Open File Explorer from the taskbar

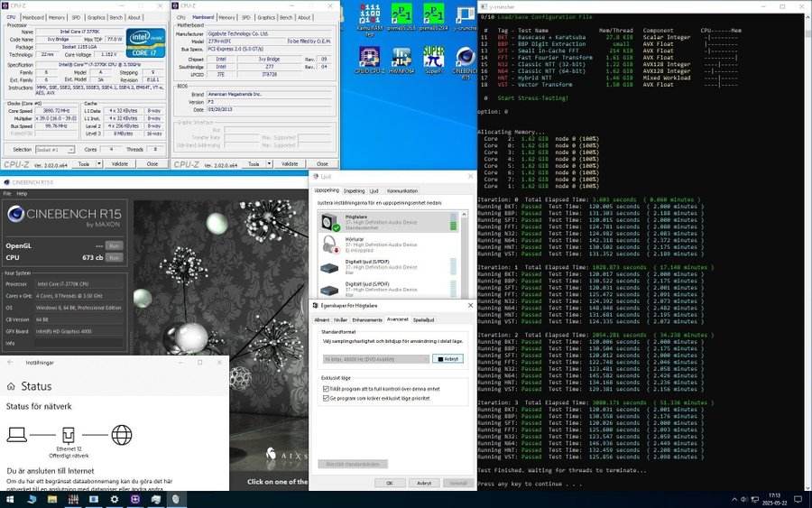(x=52, y=499)
